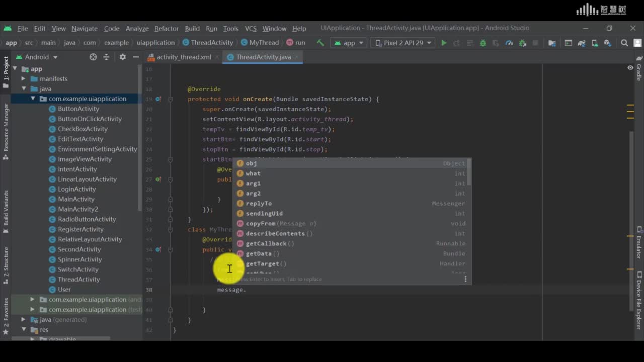The height and width of the screenshot is (362, 644).
Task: Click gutter icon on line 27
Action: [x=158, y=179]
